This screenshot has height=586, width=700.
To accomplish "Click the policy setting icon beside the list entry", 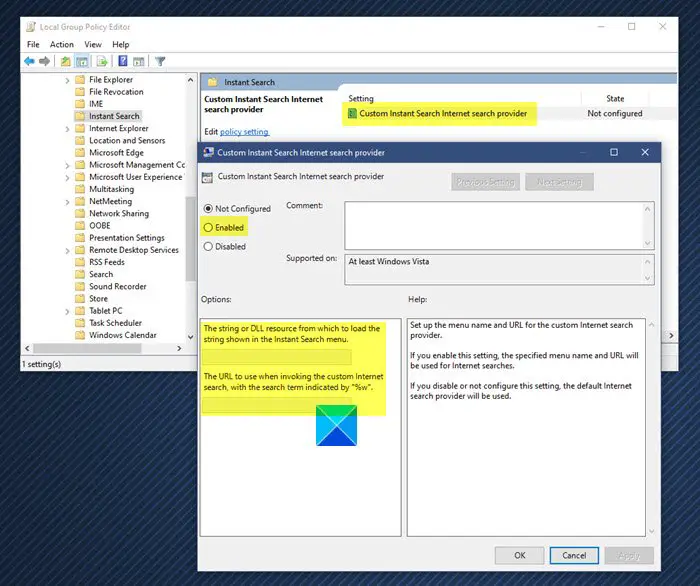I will tap(352, 113).
